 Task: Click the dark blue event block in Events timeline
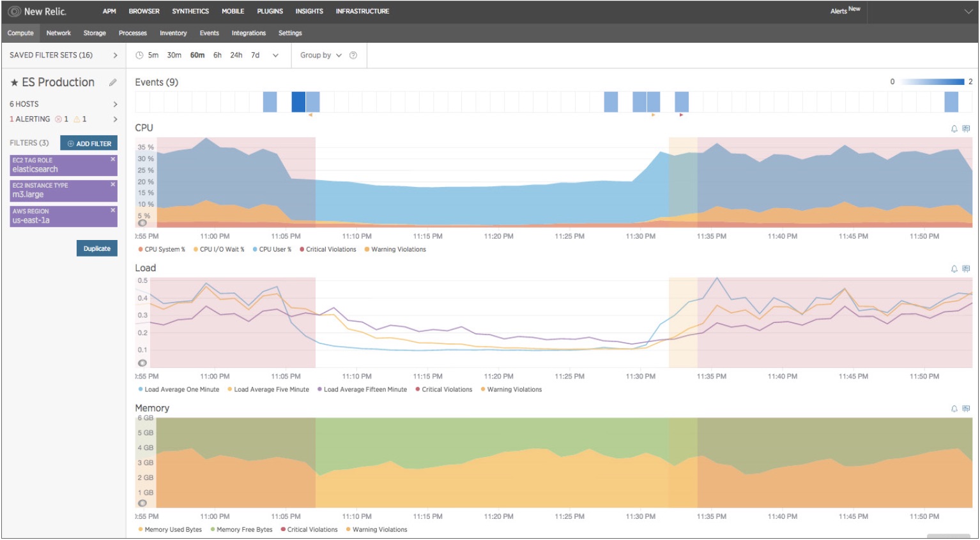coord(298,102)
